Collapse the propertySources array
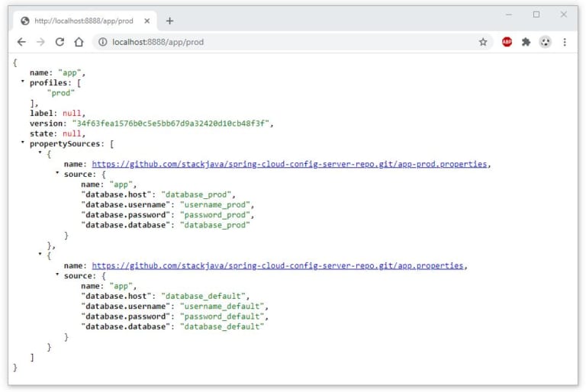Screen dimensions: 586x392 point(22,143)
